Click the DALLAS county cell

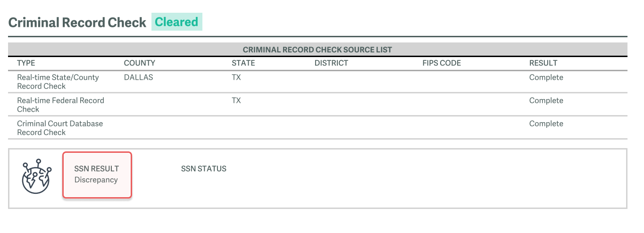139,77
